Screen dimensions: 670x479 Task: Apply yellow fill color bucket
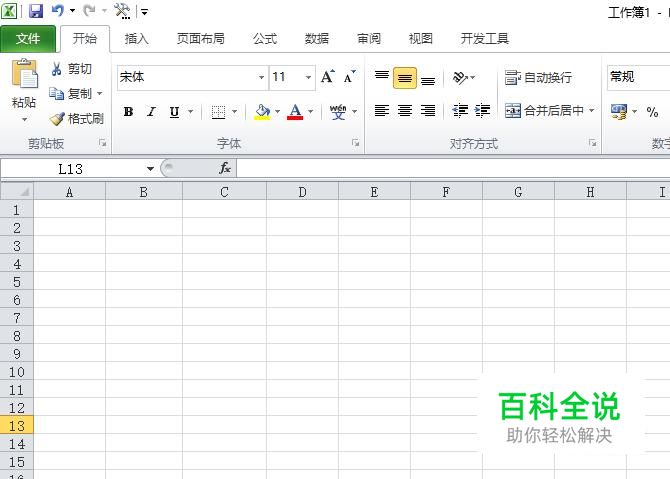click(262, 112)
